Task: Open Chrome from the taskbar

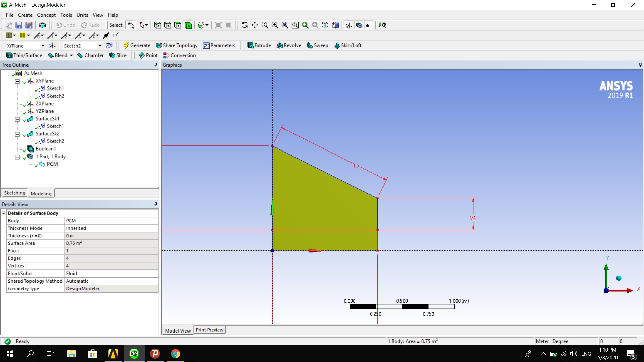Action: tap(175, 354)
